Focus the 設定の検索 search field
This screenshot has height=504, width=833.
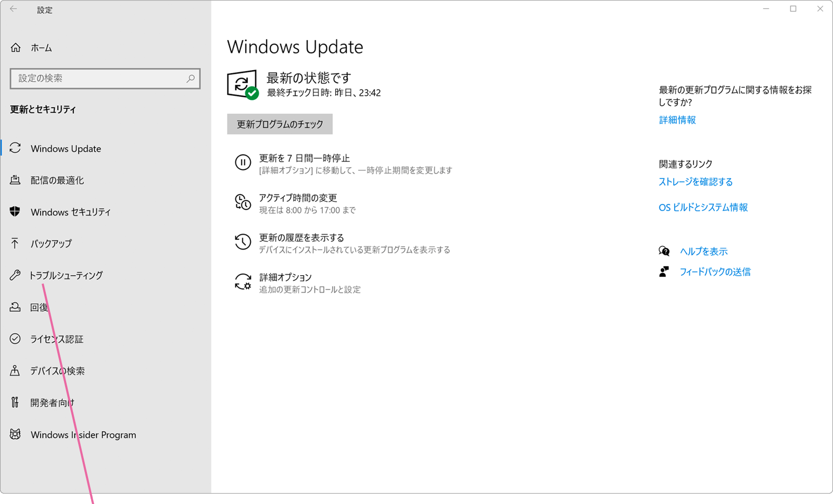105,79
